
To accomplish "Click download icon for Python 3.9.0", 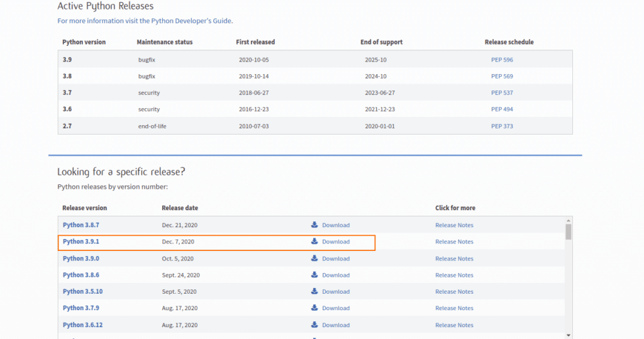I will (x=314, y=258).
